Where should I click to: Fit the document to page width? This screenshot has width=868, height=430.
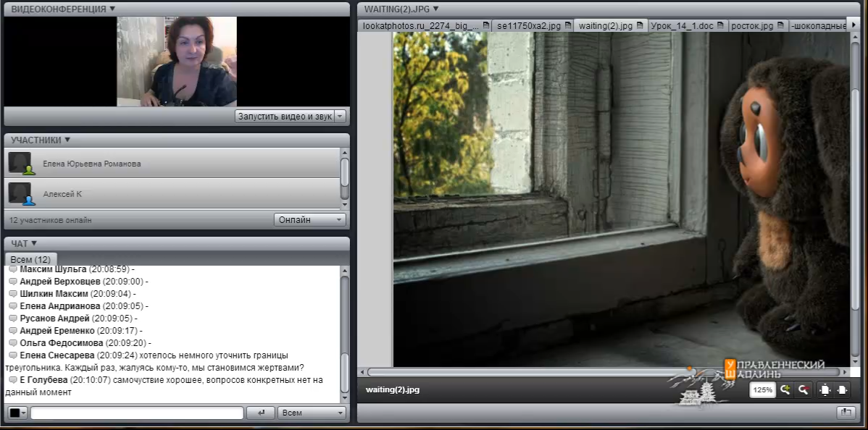click(843, 389)
